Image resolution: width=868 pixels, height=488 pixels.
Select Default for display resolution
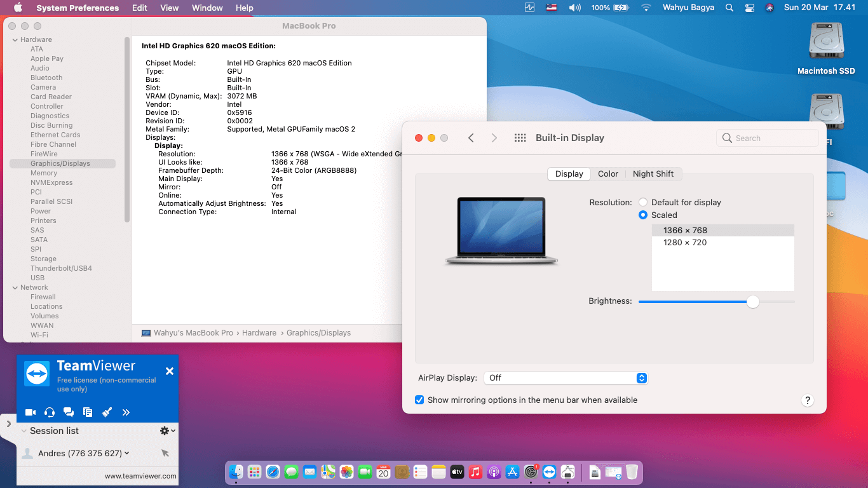(x=643, y=202)
